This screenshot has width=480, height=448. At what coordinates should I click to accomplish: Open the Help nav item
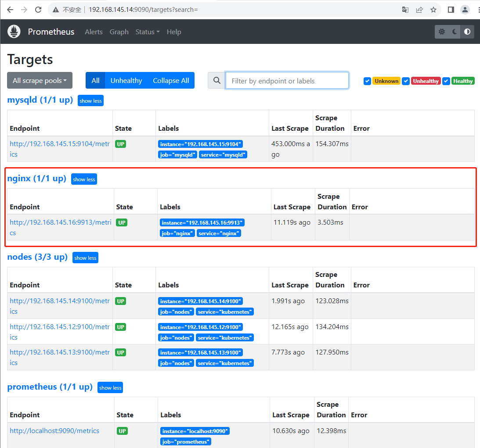point(174,32)
